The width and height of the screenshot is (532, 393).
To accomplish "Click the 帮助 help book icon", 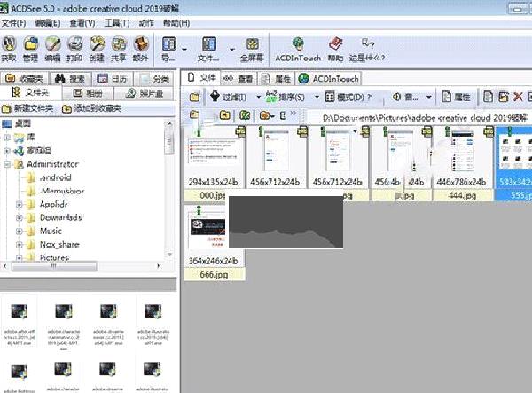I will (x=336, y=44).
